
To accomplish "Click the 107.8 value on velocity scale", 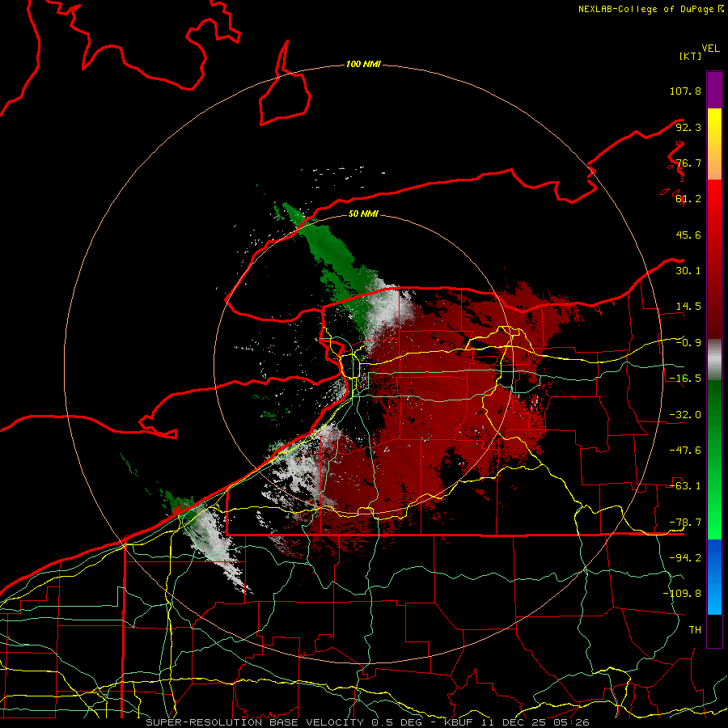I will 685,91.
